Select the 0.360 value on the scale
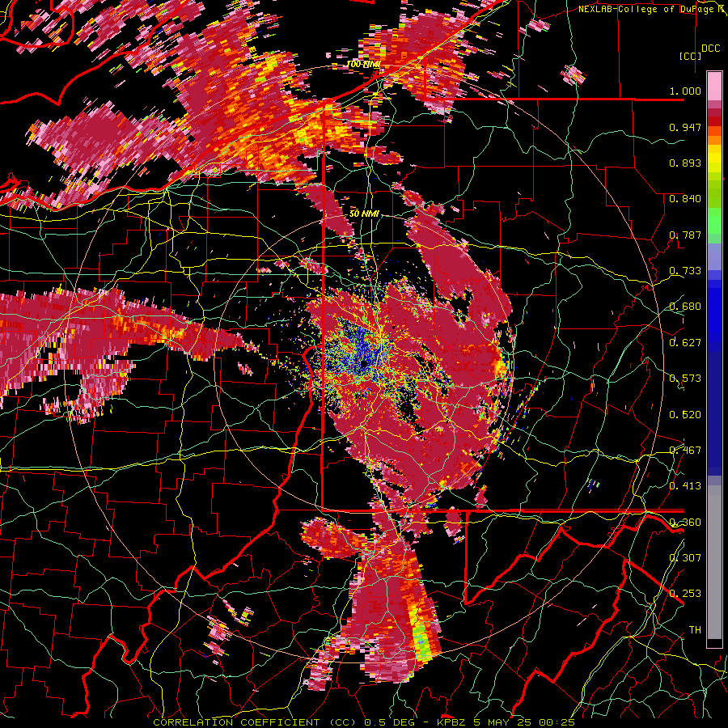This screenshot has width=728, height=728. pos(685,523)
